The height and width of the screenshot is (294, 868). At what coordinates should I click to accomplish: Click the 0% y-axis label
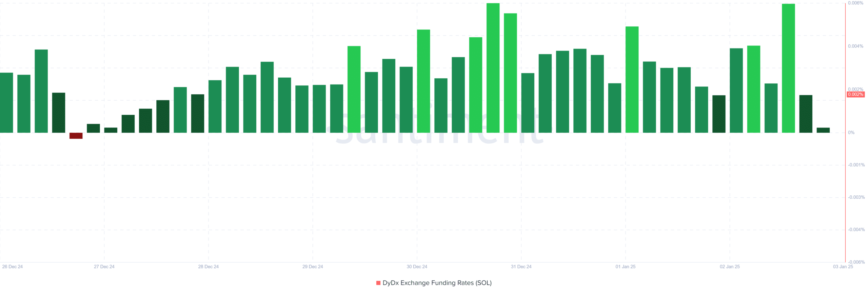(x=851, y=133)
